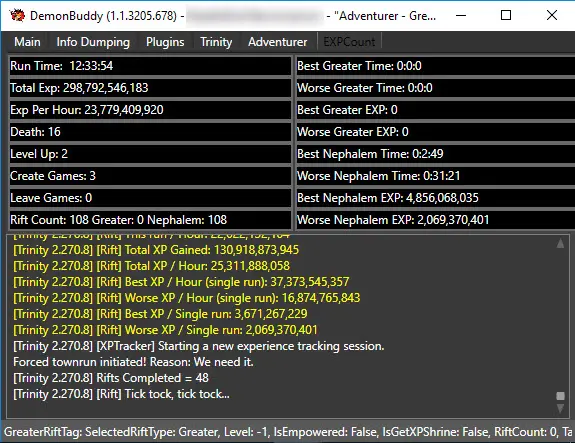Click the 'Death: 16' field
575x443 pixels.
150,132
